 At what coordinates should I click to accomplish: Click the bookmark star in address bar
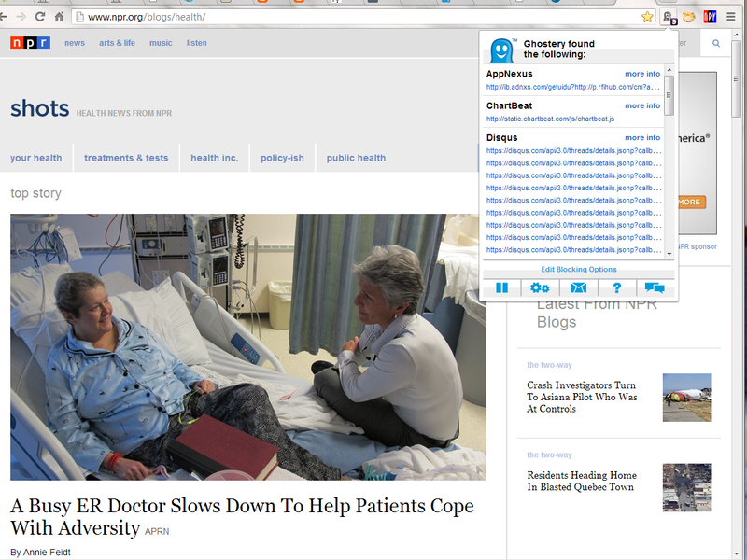pyautogui.click(x=647, y=17)
